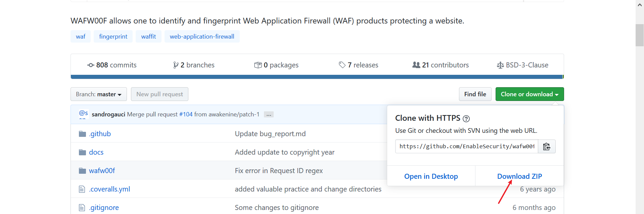Viewport: 644px width, 214px height.
Task: Click the .gitignore file icon
Action: pyautogui.click(x=82, y=208)
